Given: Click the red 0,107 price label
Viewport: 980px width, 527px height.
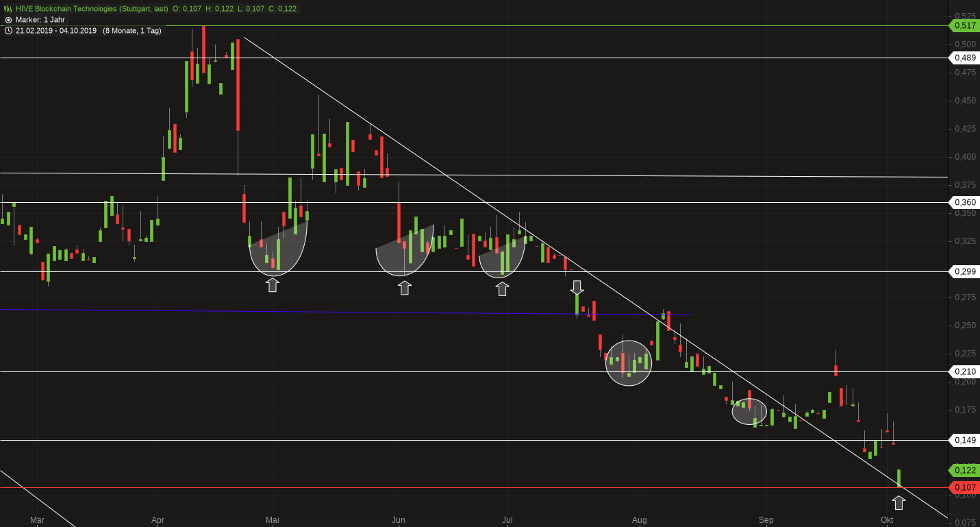Looking at the screenshot, I should point(964,487).
